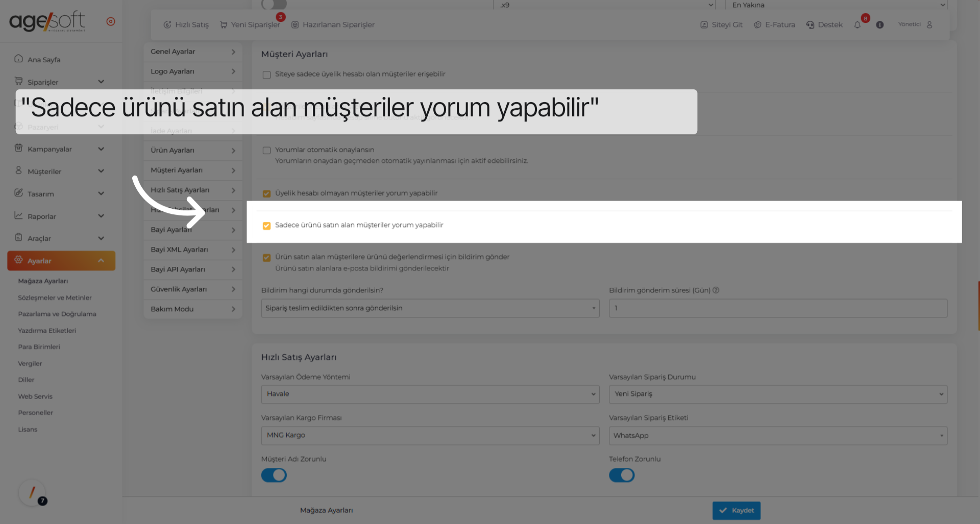
Task: Uncheck Sadece ürünü satın alan checkbox
Action: point(266,226)
